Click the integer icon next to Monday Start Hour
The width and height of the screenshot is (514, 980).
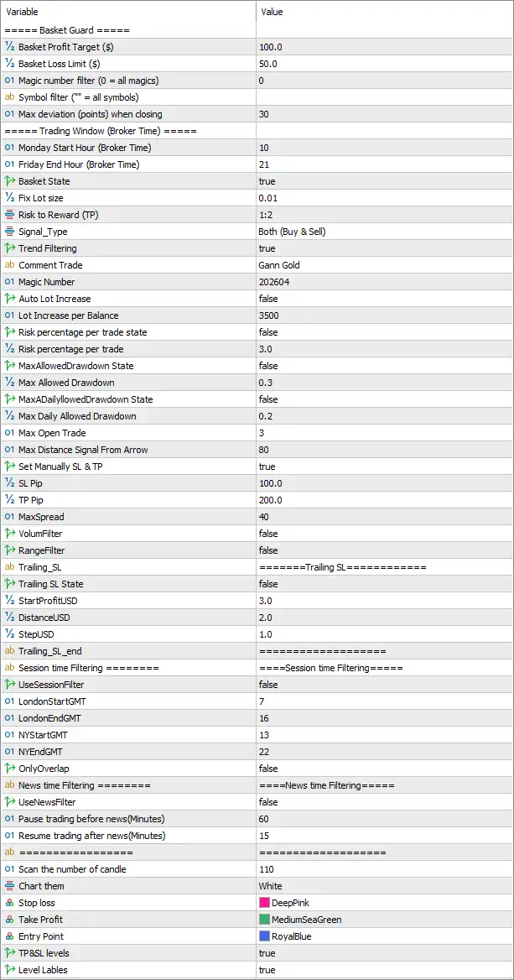pyautogui.click(x=9, y=148)
